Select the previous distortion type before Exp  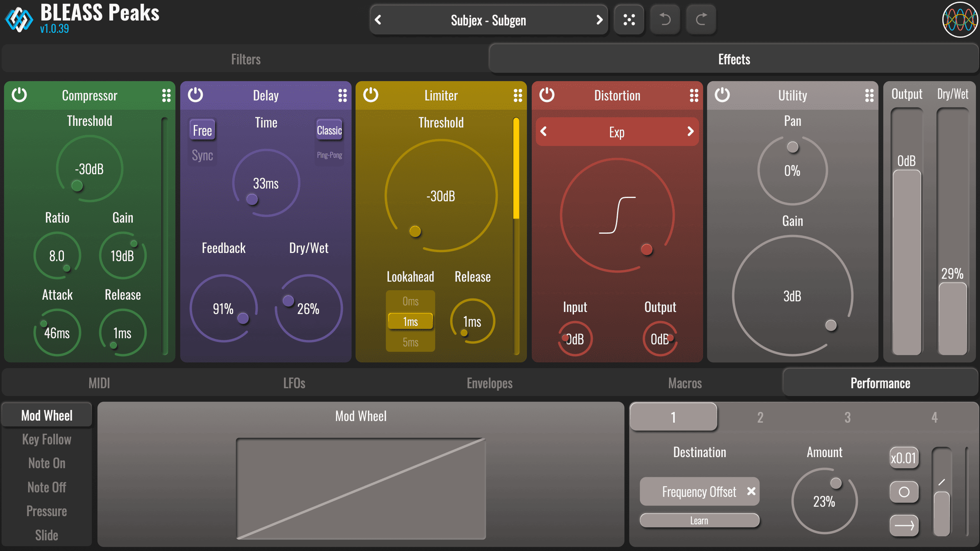pos(544,132)
